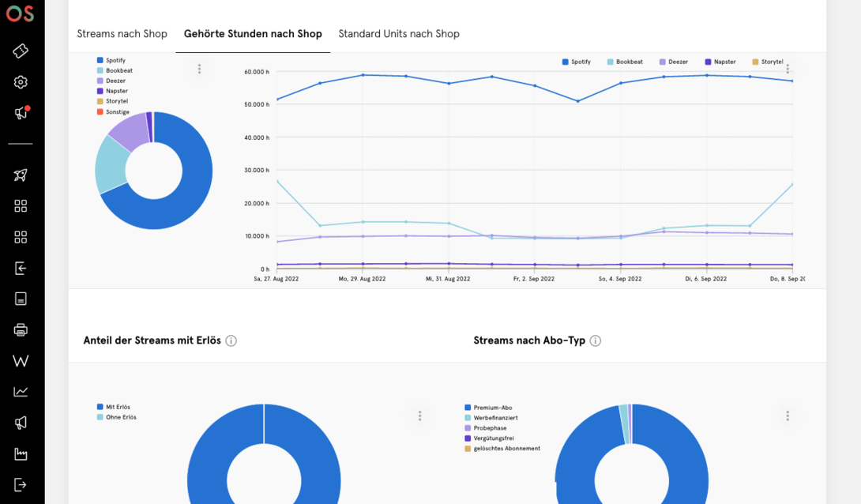861x504 pixels.
Task: Open the upper grid icon in the sidebar
Action: (x=21, y=206)
